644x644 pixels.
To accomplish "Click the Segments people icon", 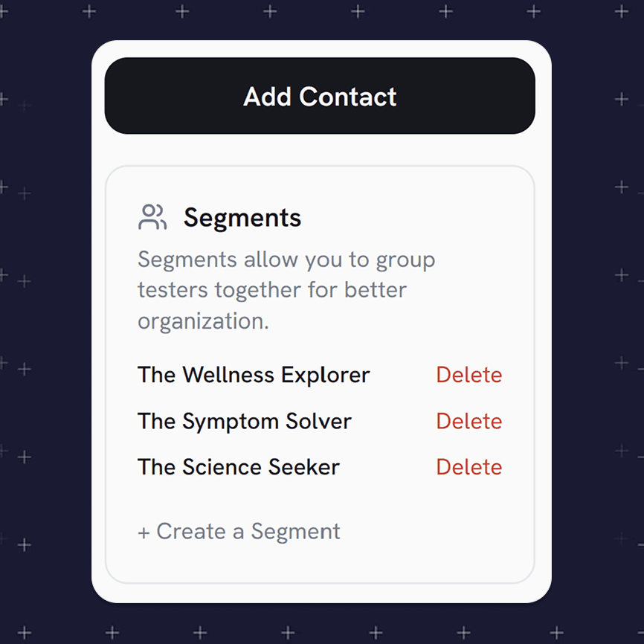I will 152,217.
